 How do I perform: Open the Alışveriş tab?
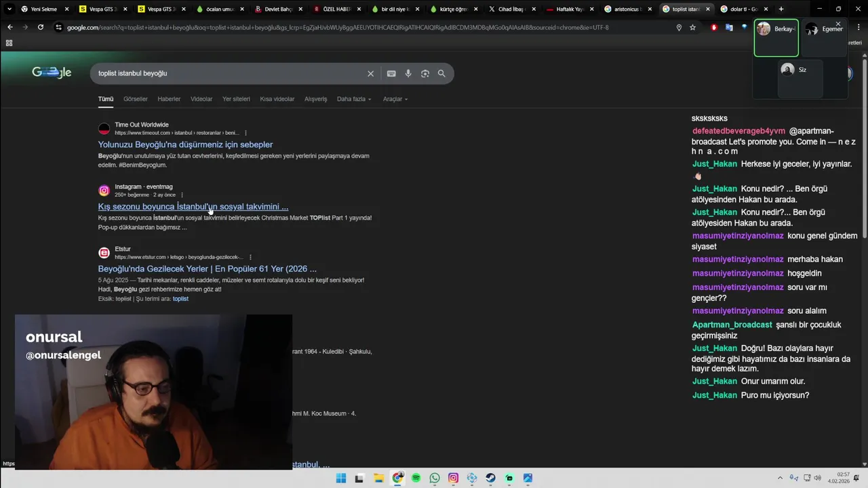(315, 99)
